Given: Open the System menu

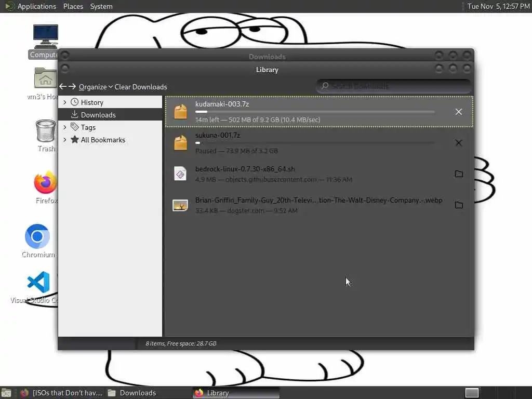Looking at the screenshot, I should (101, 6).
